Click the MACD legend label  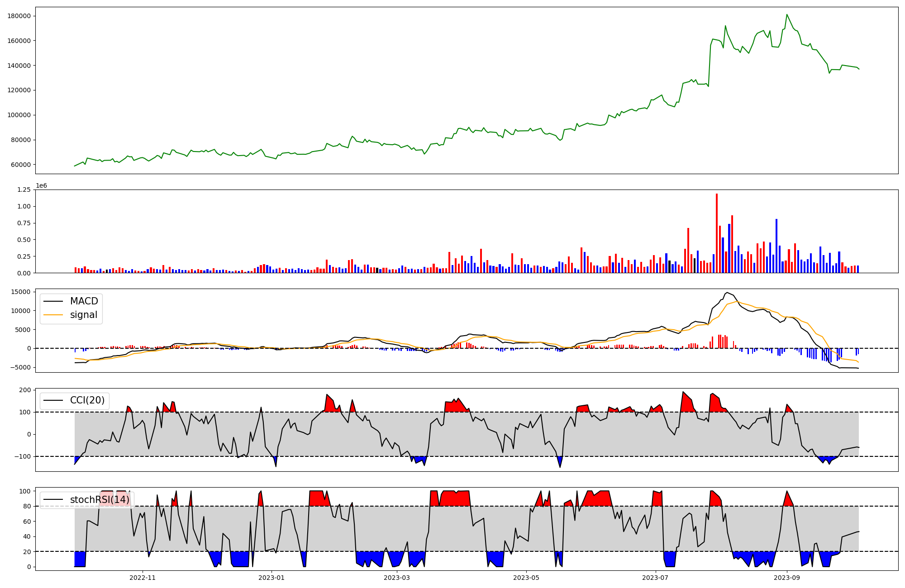[84, 301]
